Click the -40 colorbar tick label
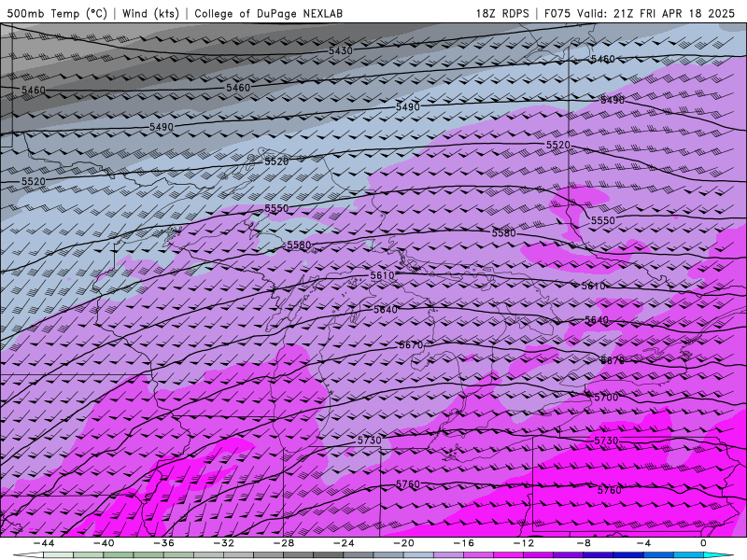Image resolution: width=747 pixels, height=560 pixels. click(104, 543)
